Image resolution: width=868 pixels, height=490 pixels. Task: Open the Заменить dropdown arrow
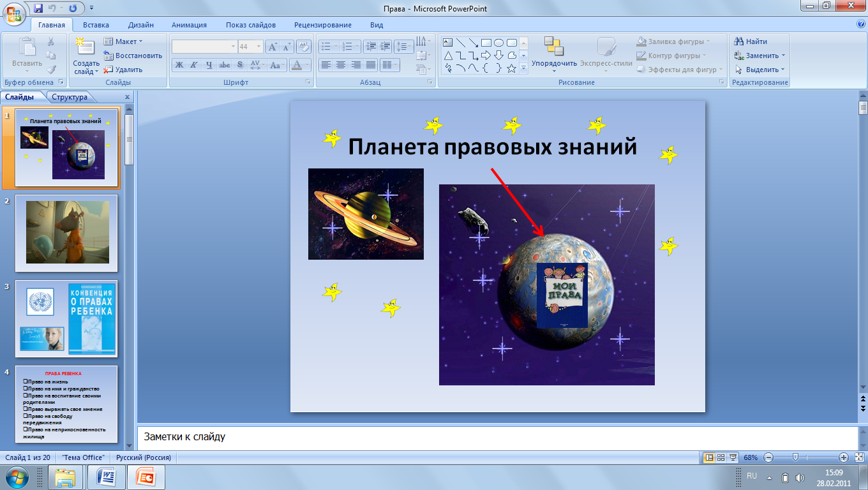(783, 56)
